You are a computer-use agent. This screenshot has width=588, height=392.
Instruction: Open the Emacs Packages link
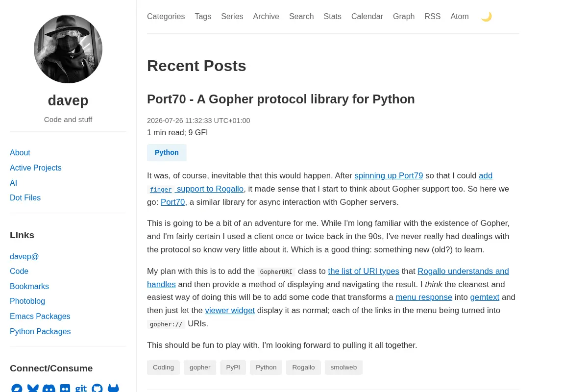click(x=40, y=317)
